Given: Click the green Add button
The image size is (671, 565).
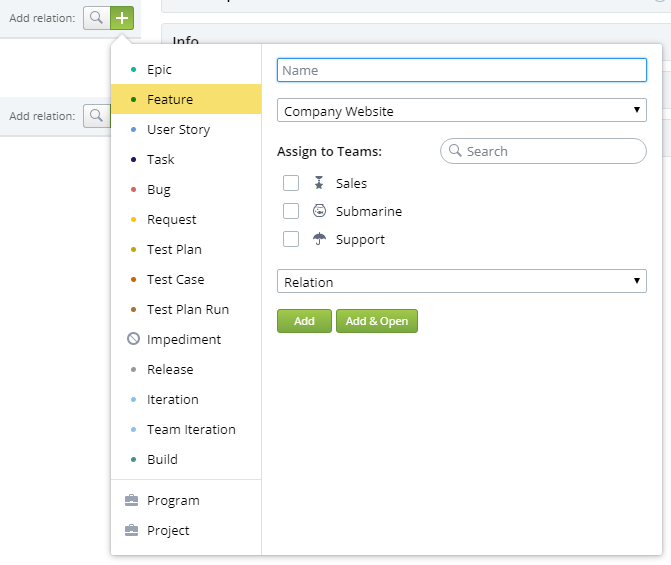Looking at the screenshot, I should tap(304, 321).
